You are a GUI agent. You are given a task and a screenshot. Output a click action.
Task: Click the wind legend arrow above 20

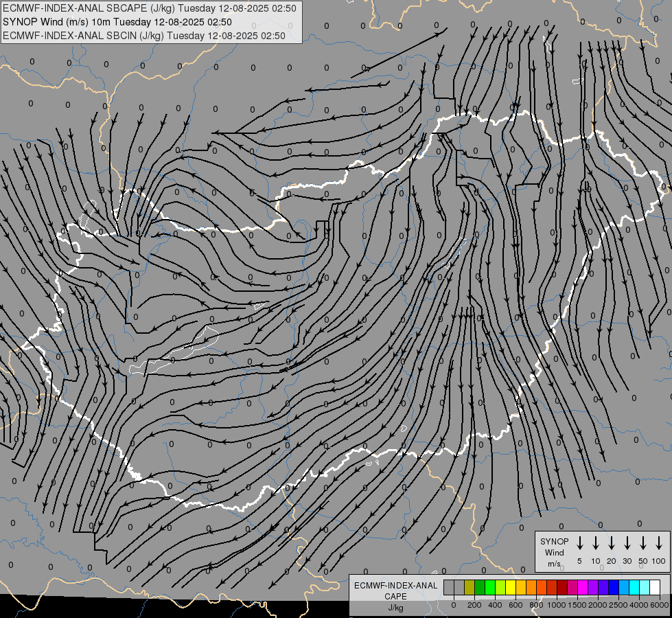tap(612, 543)
